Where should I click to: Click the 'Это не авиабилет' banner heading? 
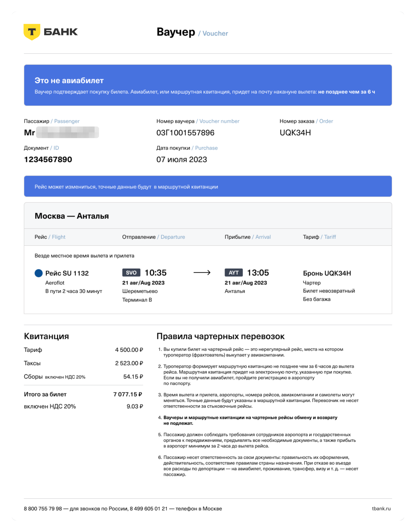pos(69,80)
